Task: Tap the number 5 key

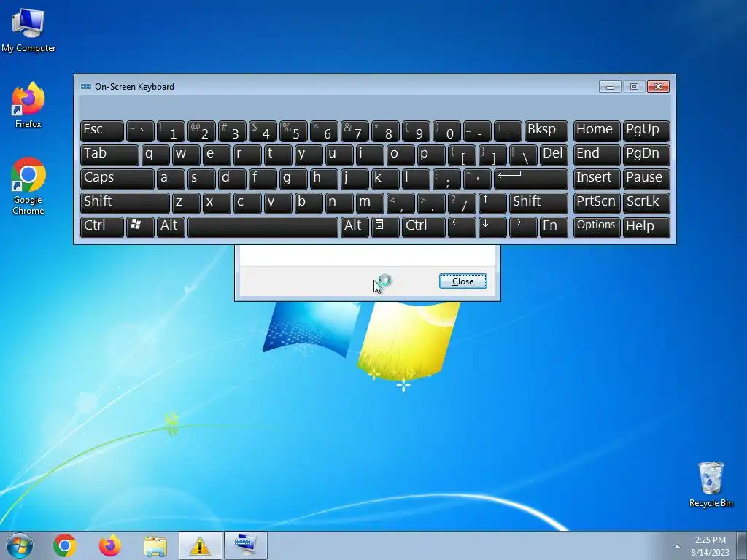Action: (x=293, y=131)
